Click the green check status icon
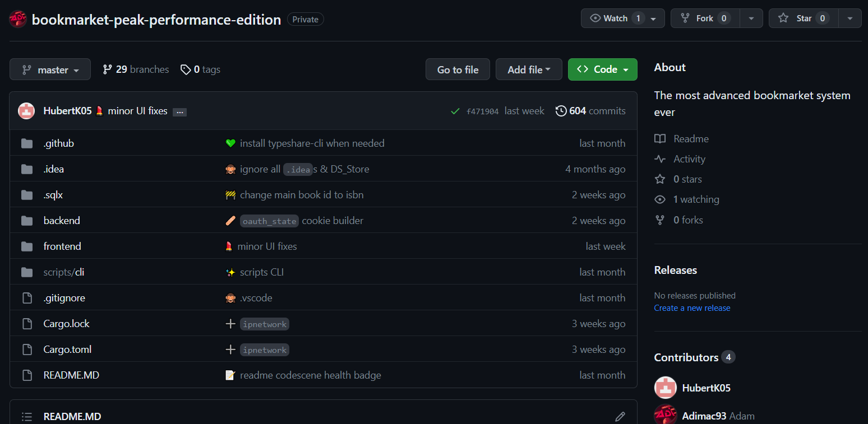The height and width of the screenshot is (424, 868). pos(455,111)
